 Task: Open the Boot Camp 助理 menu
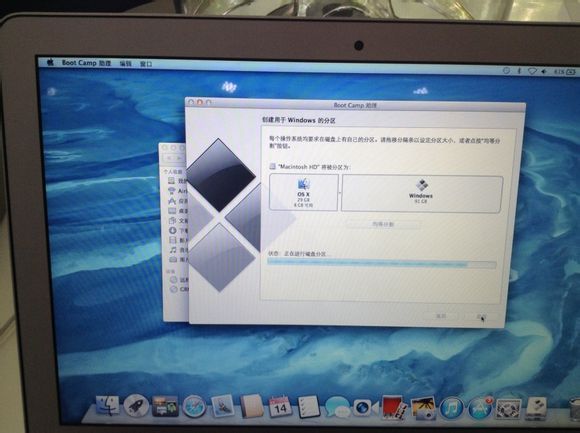[x=86, y=63]
